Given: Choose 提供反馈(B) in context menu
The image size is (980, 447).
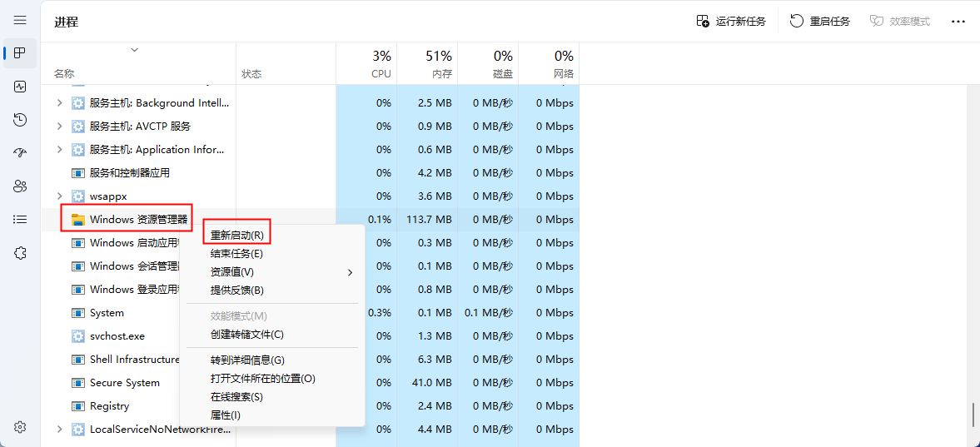Looking at the screenshot, I should (236, 290).
